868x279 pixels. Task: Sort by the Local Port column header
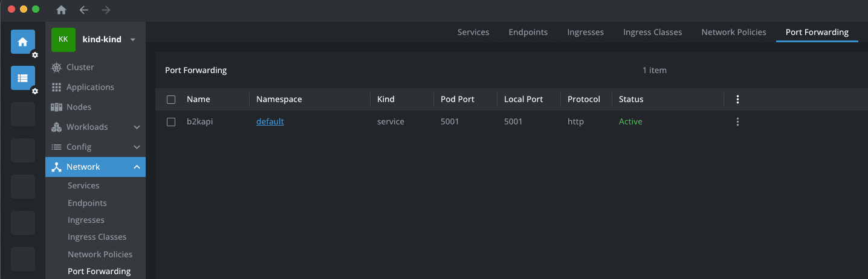point(523,99)
